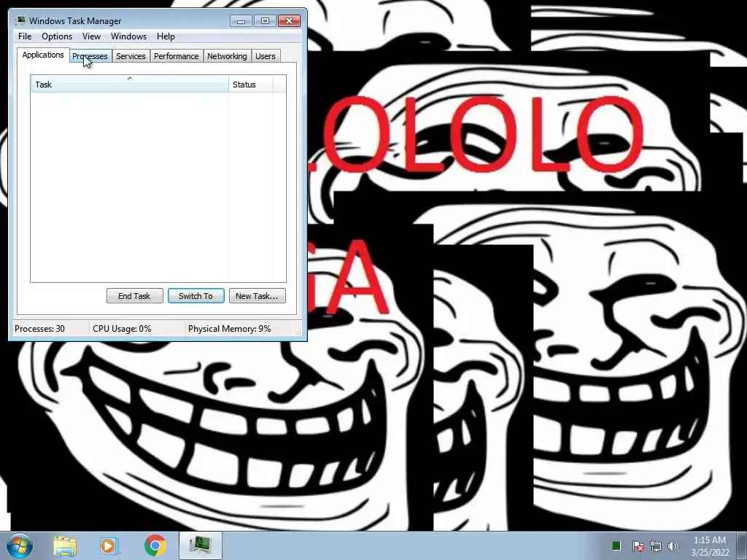Open the View menu
Image resolution: width=747 pixels, height=560 pixels.
91,36
